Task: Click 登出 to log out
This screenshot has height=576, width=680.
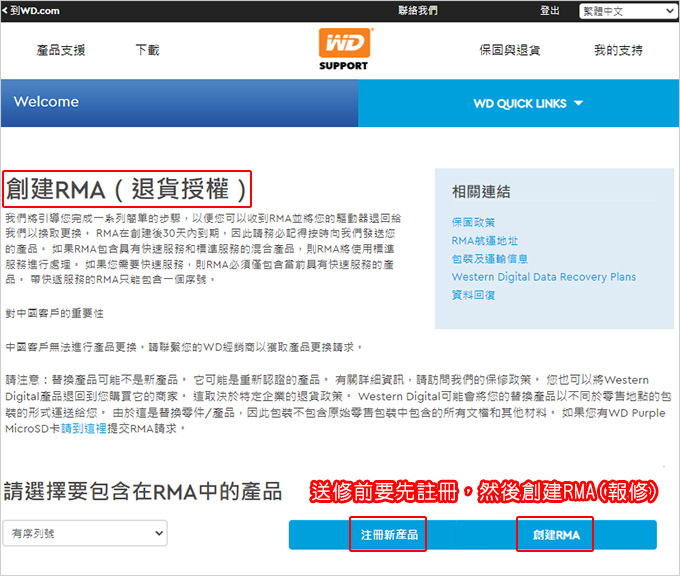Action: (549, 10)
